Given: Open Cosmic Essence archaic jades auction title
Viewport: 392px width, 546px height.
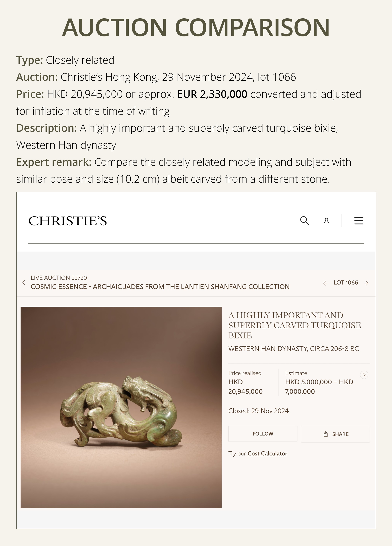Looking at the screenshot, I should [160, 287].
